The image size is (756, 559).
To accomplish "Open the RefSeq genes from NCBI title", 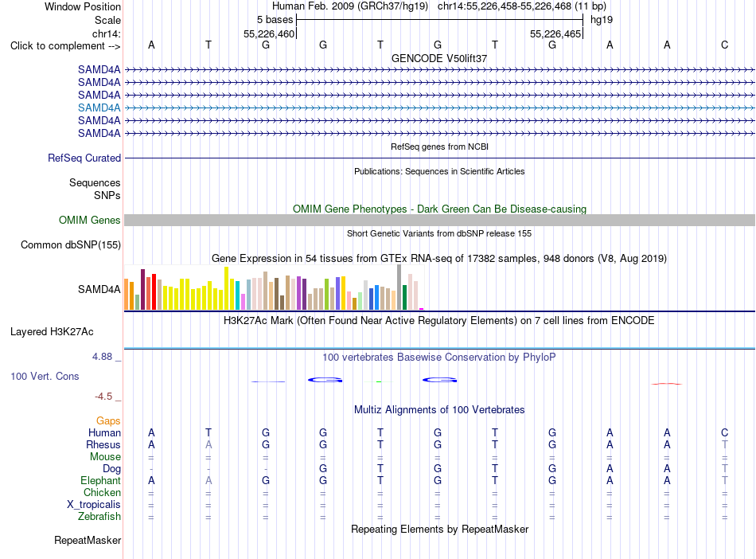I will click(x=439, y=147).
